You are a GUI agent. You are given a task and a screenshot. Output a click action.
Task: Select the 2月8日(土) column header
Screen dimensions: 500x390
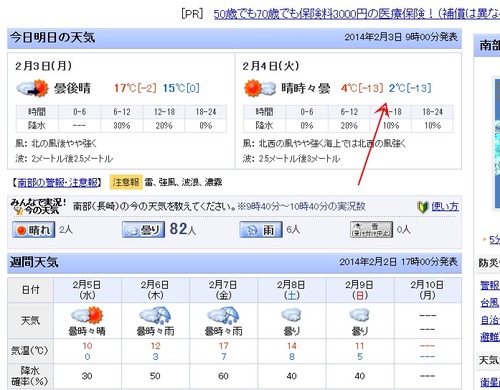pos(291,290)
